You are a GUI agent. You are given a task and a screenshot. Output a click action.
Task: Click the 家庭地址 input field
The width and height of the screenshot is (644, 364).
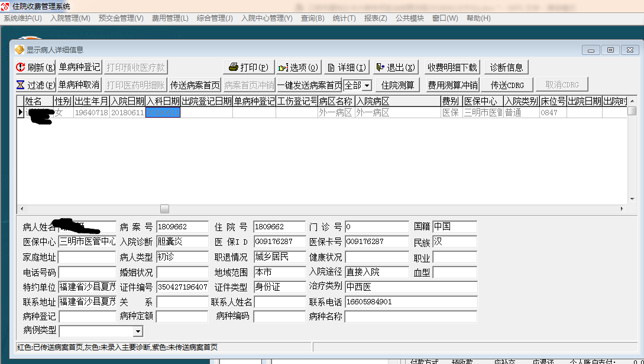point(88,257)
